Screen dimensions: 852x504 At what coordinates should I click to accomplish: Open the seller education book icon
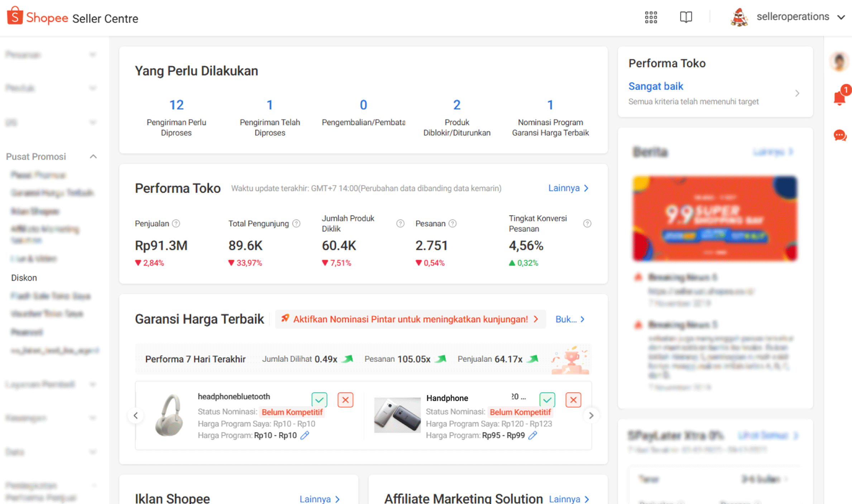686,17
